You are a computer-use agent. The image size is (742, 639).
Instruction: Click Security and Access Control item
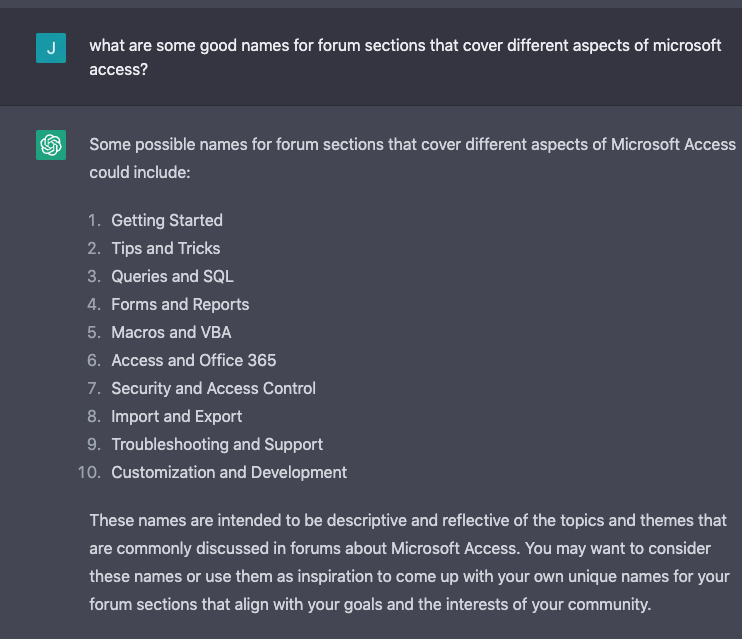coord(213,388)
